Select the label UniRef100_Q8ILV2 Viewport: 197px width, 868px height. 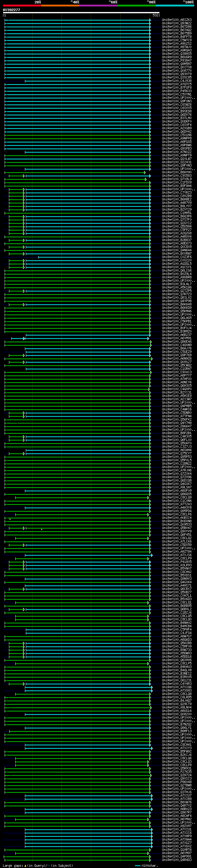click(x=177, y=297)
